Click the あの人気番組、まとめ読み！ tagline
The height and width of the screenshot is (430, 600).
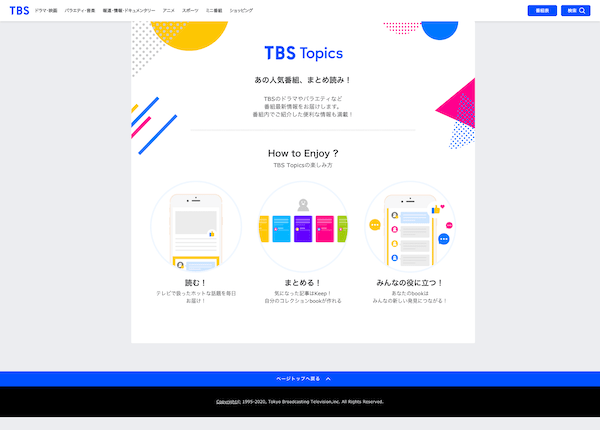coord(303,80)
